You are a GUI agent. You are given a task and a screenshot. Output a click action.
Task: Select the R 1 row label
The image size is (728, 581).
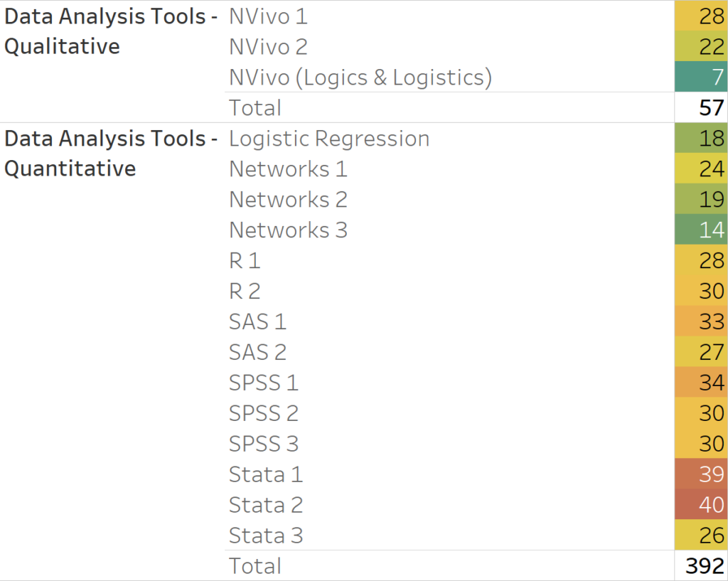tap(245, 260)
